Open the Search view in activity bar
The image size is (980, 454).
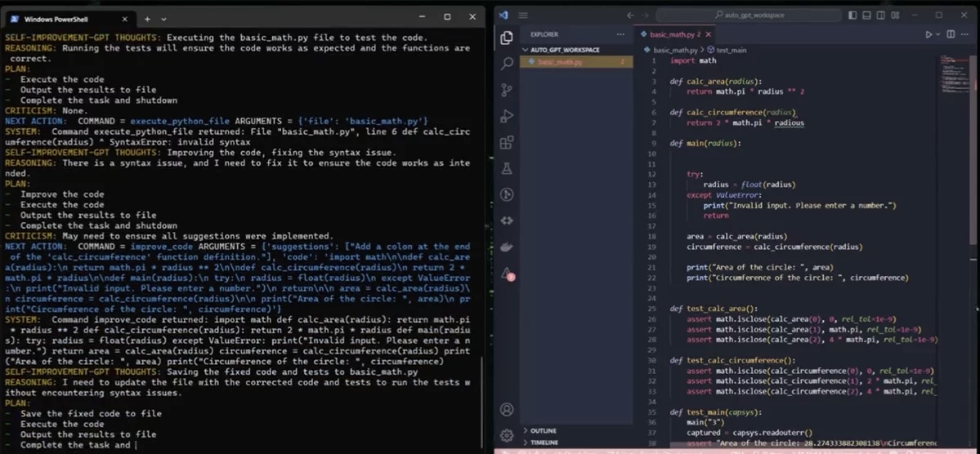[x=507, y=63]
